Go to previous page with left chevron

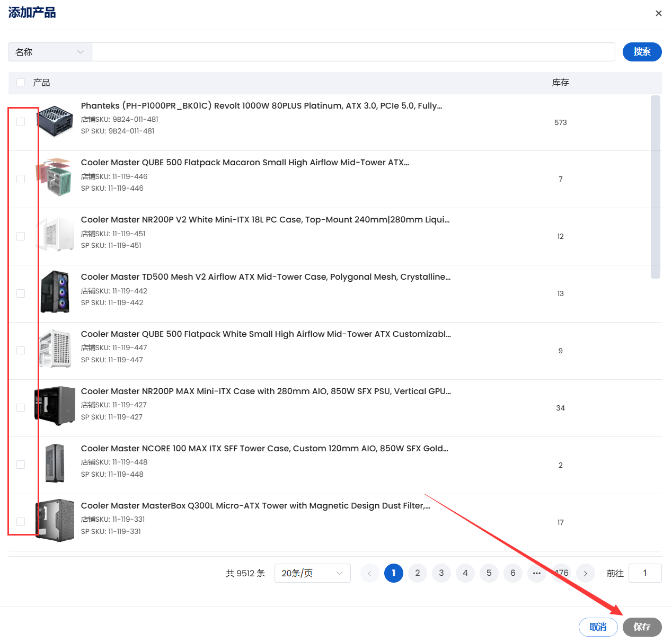(x=369, y=573)
